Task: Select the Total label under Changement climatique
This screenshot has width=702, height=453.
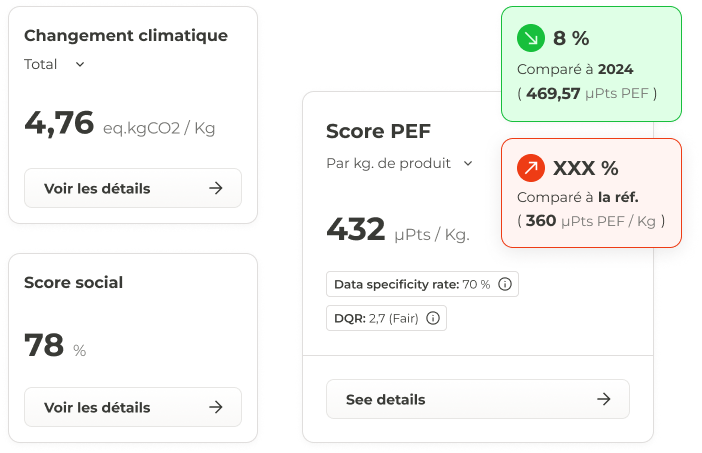Action: [x=41, y=64]
